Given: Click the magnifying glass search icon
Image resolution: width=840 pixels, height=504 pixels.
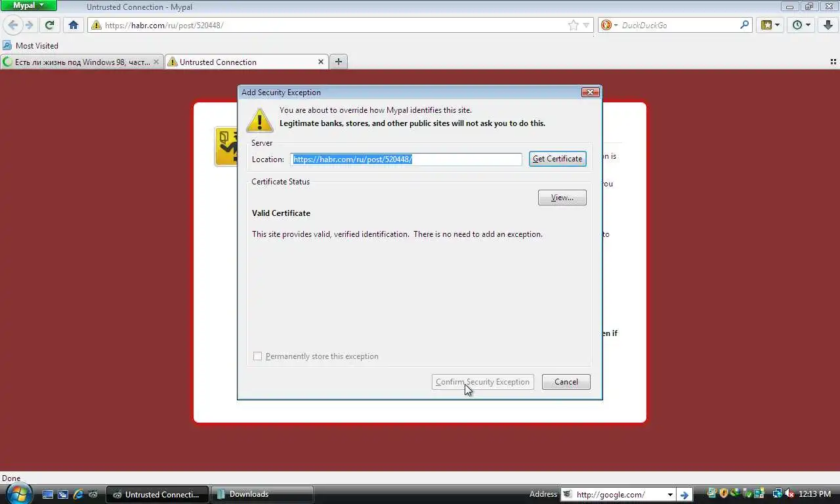Looking at the screenshot, I should pyautogui.click(x=744, y=25).
